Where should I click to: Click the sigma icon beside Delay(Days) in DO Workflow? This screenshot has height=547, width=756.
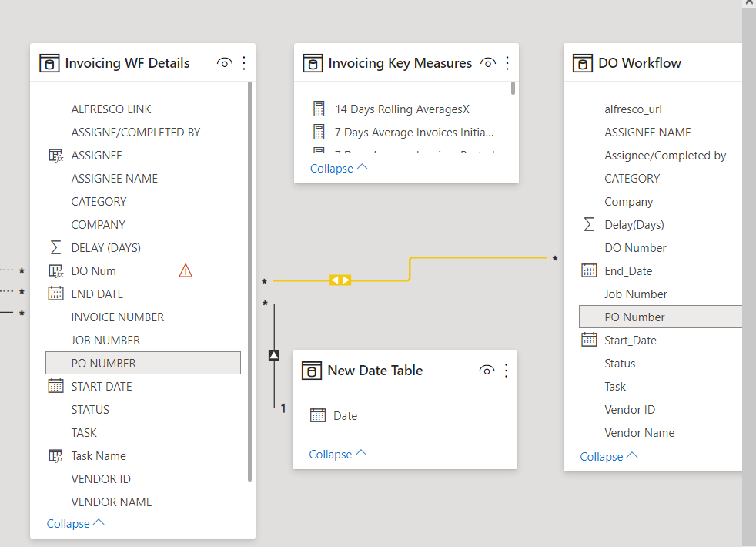pyautogui.click(x=589, y=225)
